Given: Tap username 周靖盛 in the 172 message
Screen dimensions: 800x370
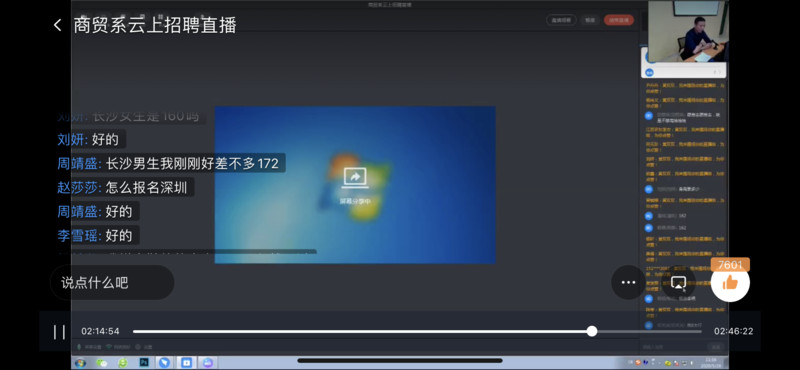Looking at the screenshot, I should (80, 163).
